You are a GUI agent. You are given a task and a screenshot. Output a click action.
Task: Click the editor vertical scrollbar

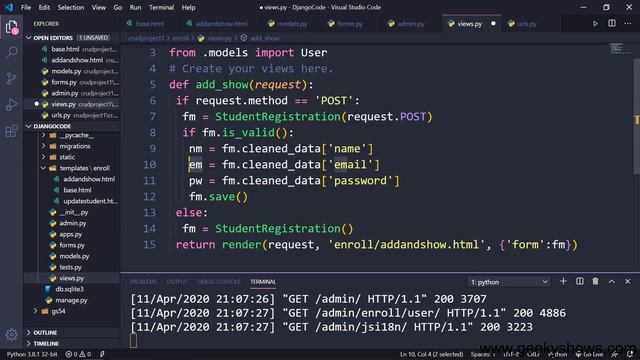pyautogui.click(x=637, y=116)
